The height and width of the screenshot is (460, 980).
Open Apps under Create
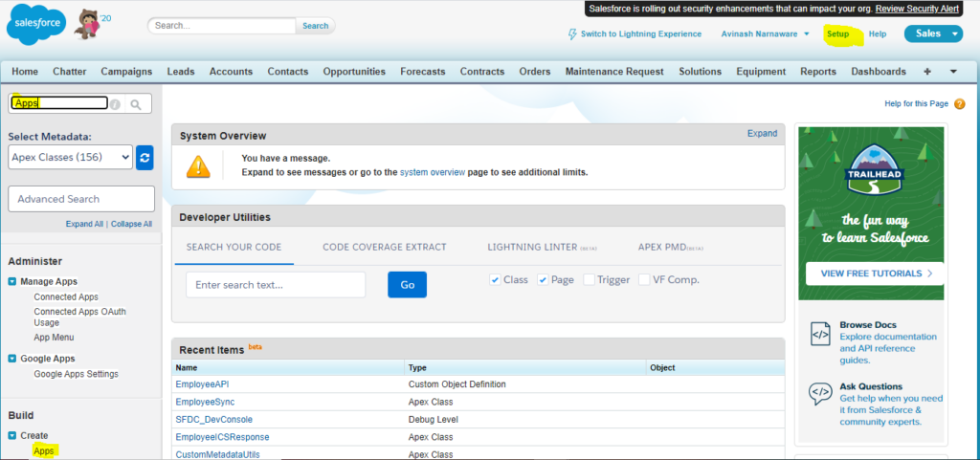[44, 450]
